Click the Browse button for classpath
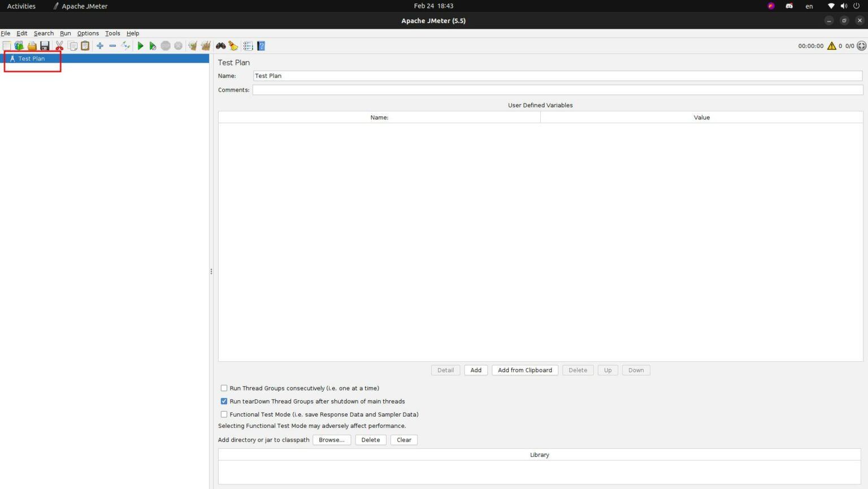Image resolution: width=868 pixels, height=489 pixels. click(x=332, y=440)
